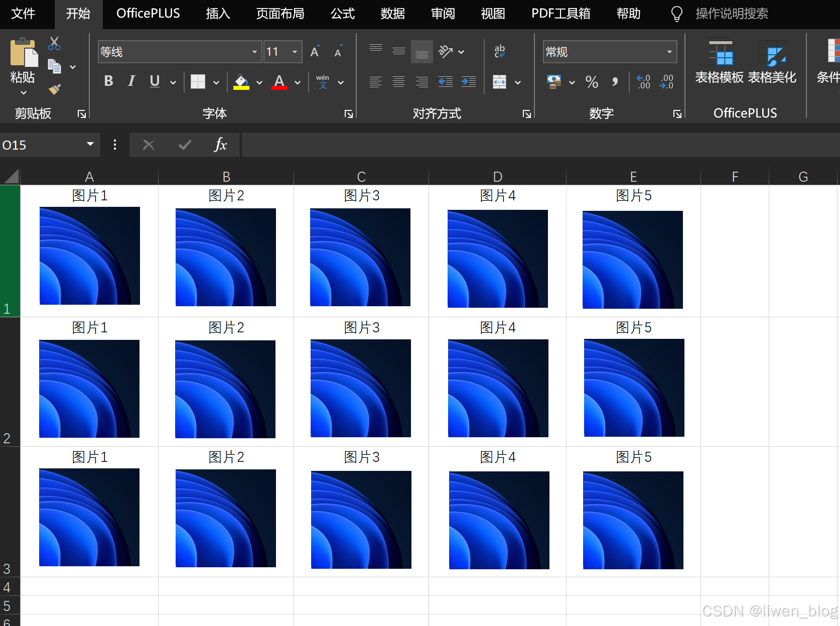Open the 等线 font name dropdown
840x626 pixels.
254,52
